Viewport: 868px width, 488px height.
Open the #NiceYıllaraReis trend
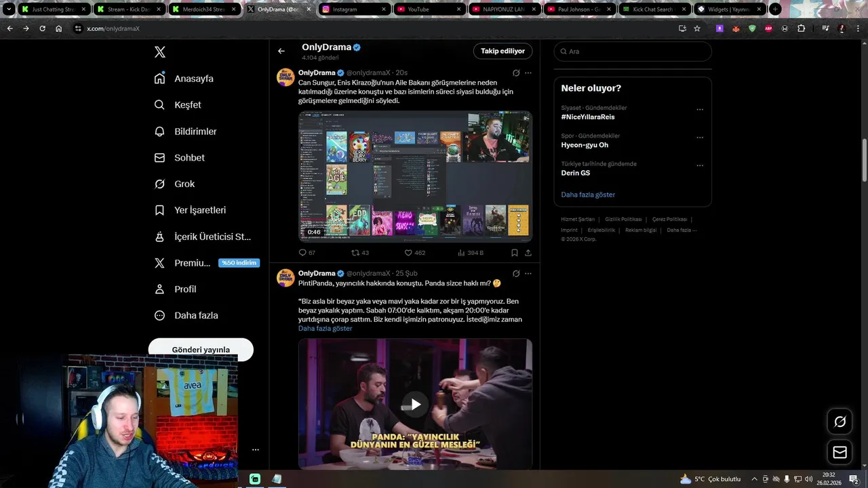(x=588, y=117)
